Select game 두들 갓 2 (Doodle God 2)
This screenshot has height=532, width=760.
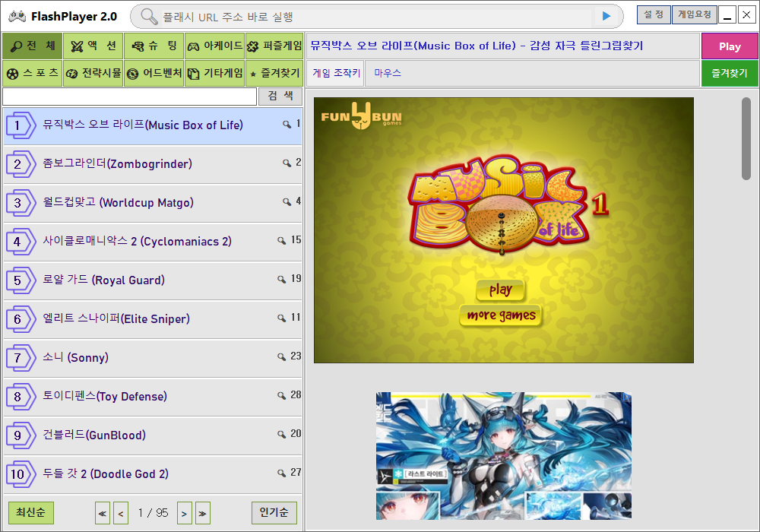tap(153, 474)
